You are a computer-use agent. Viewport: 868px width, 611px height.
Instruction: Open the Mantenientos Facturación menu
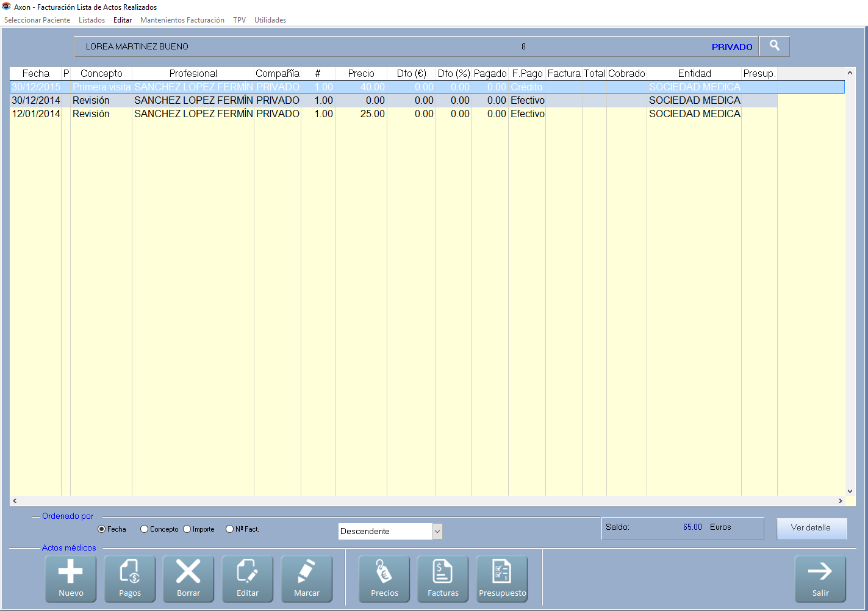pos(182,20)
